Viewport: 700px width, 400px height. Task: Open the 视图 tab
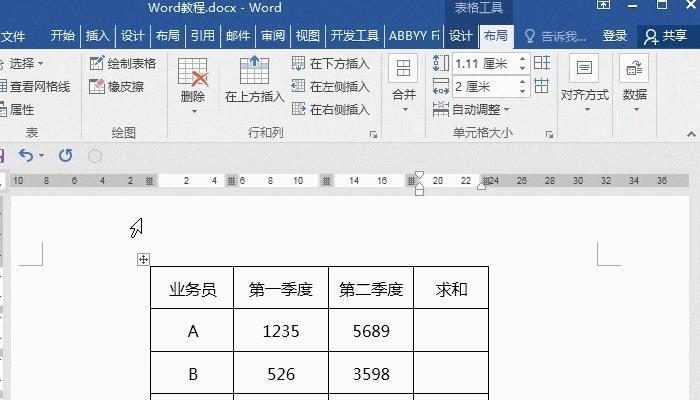(x=308, y=36)
